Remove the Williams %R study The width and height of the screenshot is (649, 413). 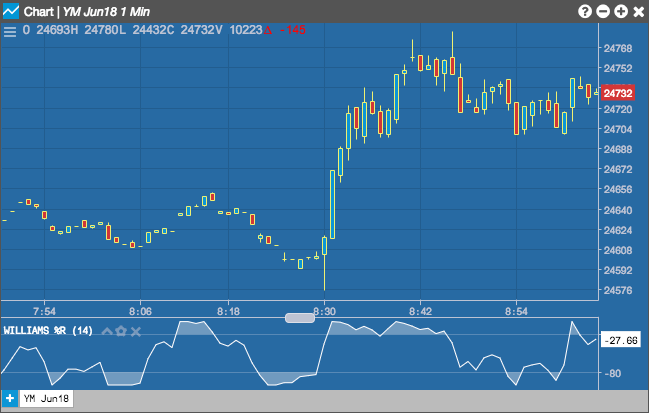coord(136,331)
